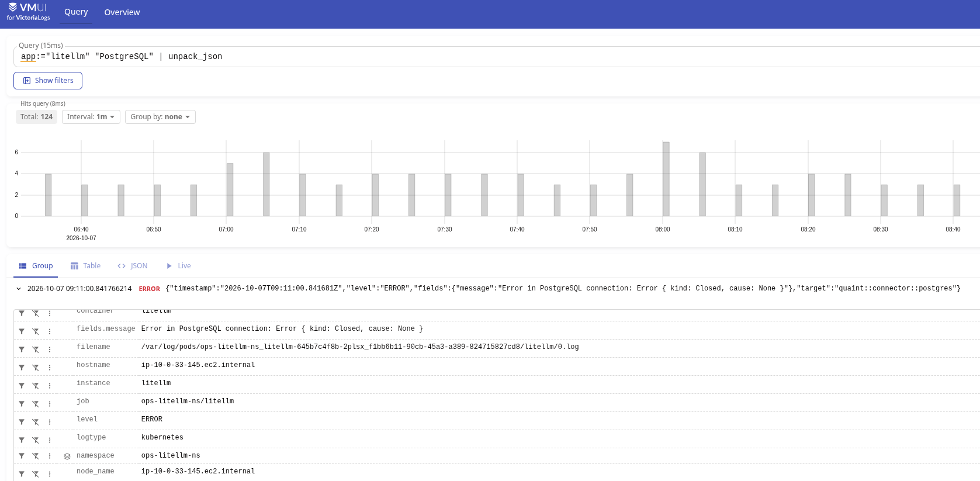Filter by the fields.message field value
Screen dimensions: 980x481
22,331
